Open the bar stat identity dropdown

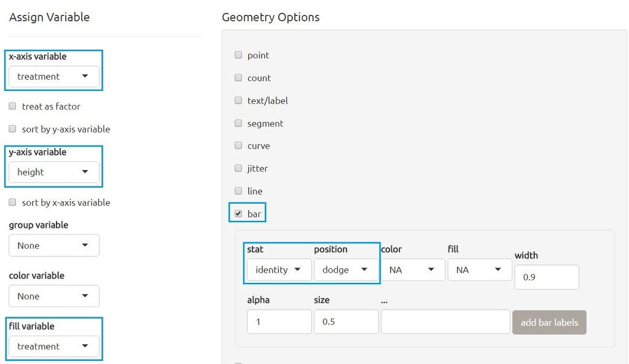[279, 269]
